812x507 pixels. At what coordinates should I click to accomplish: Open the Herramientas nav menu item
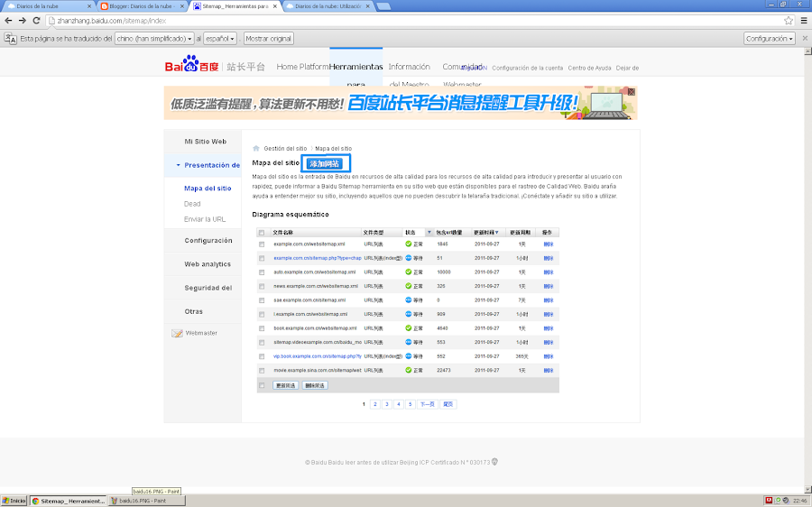(355, 67)
